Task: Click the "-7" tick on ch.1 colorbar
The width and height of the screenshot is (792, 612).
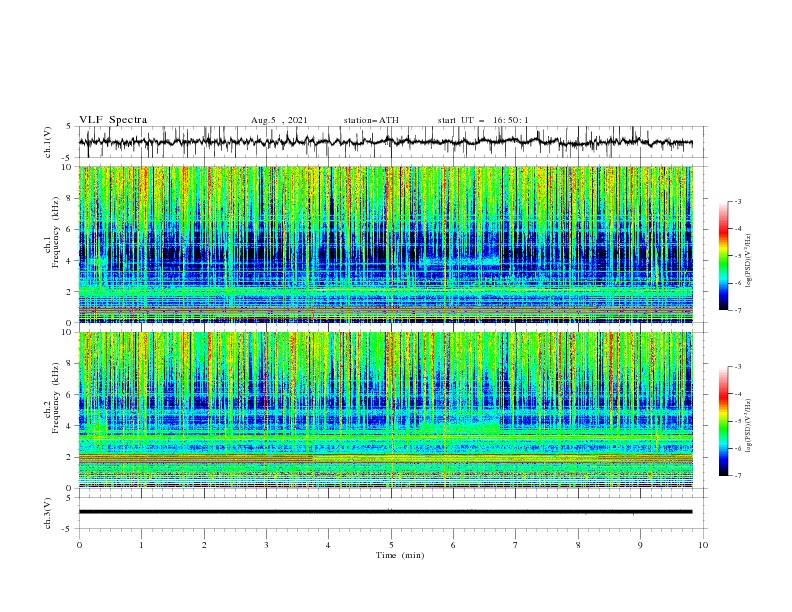Action: click(738, 311)
